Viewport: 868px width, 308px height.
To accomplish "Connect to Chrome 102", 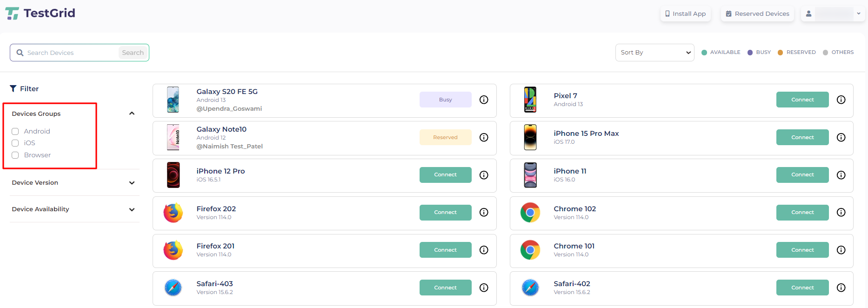I will point(802,213).
